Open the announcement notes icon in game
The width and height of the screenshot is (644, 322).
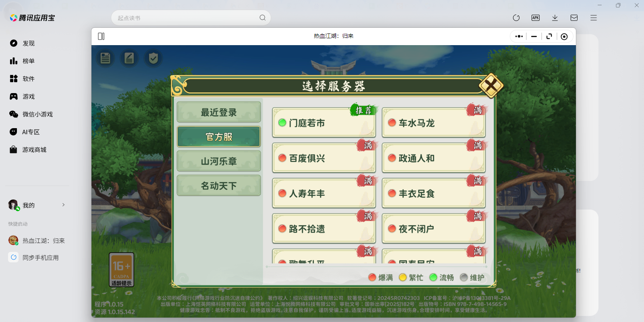[x=106, y=58]
